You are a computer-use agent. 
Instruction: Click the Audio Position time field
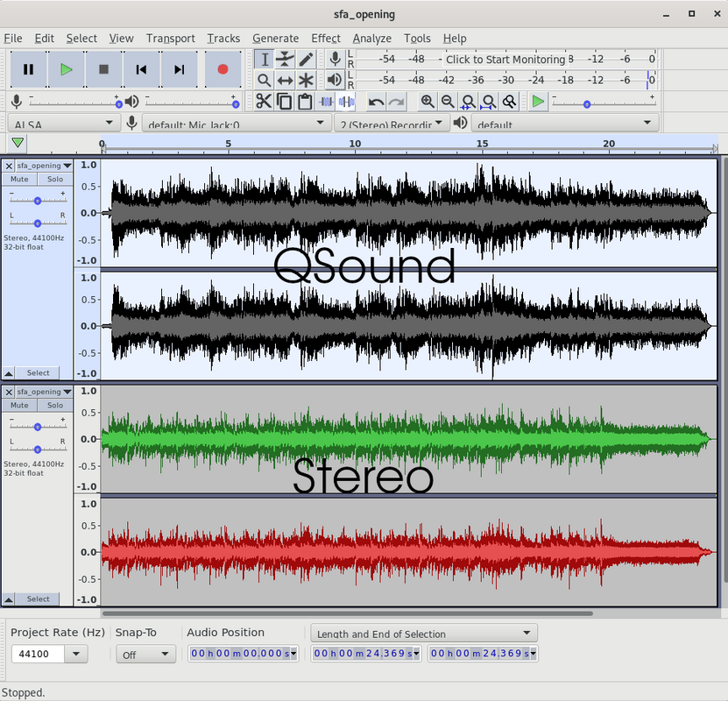click(243, 654)
